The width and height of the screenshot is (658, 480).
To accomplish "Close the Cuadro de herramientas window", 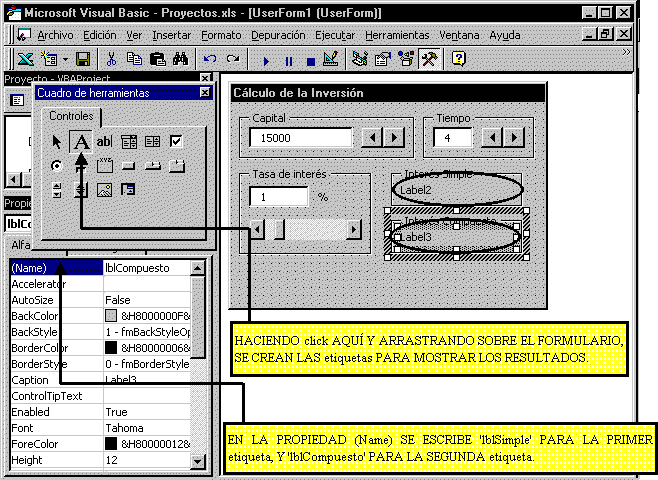I will click(205, 93).
